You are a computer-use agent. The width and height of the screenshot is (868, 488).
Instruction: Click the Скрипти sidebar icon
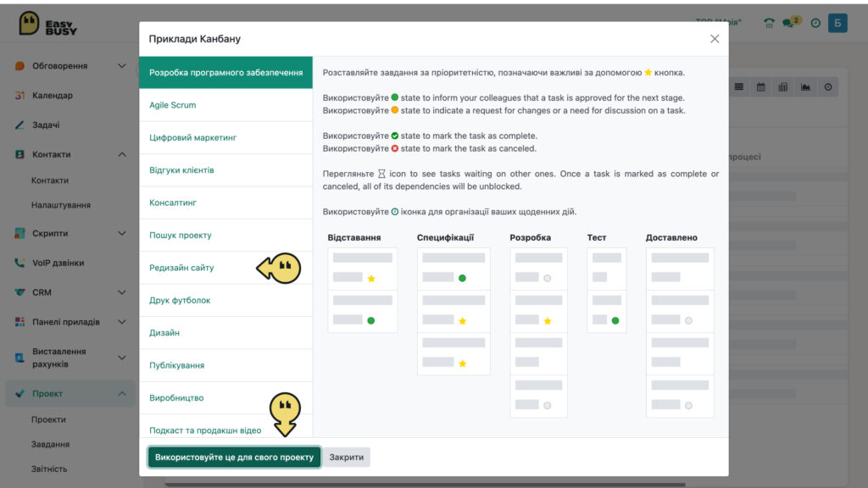pos(20,234)
